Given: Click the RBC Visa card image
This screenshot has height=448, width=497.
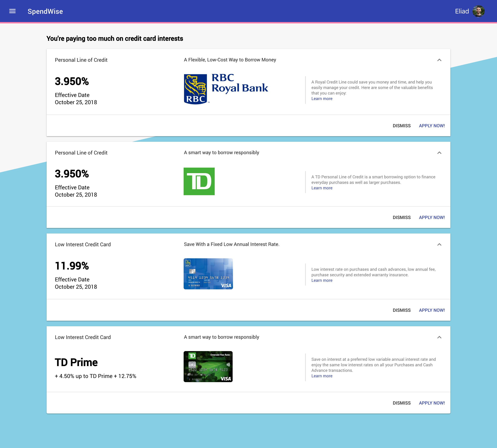Looking at the screenshot, I should [x=208, y=274].
